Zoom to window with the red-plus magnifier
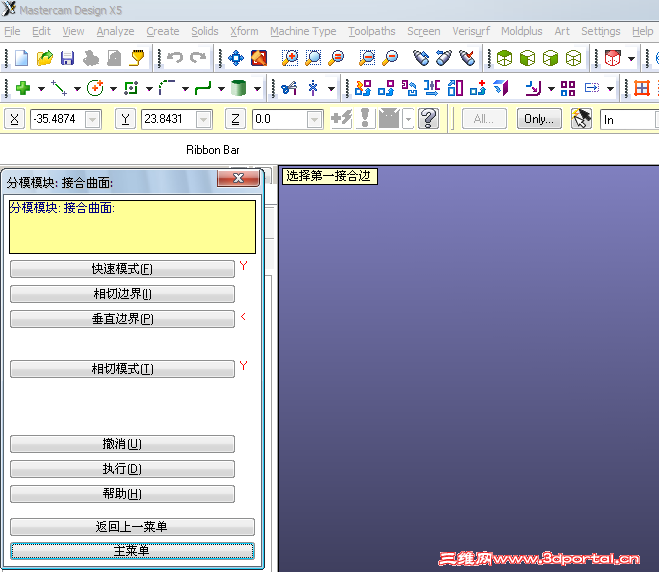 290,58
